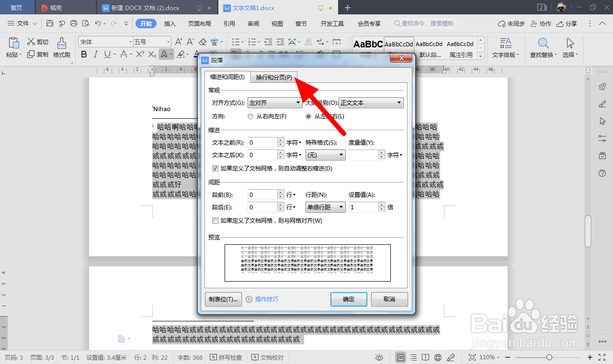Viewport: 613px width, 364px height.
Task: Click the Undo arrow icon
Action: (98, 23)
